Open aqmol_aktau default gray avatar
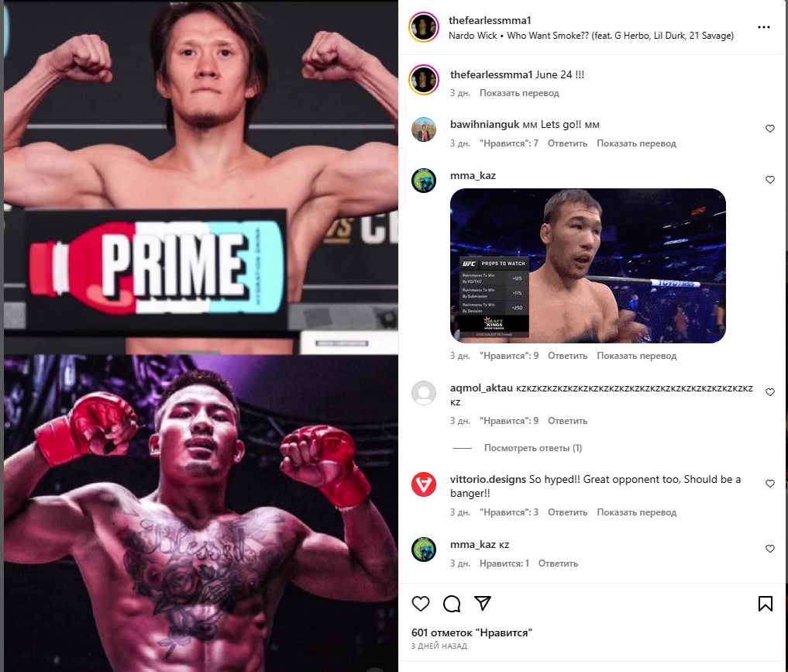Viewport: 788px width, 672px height. click(424, 393)
